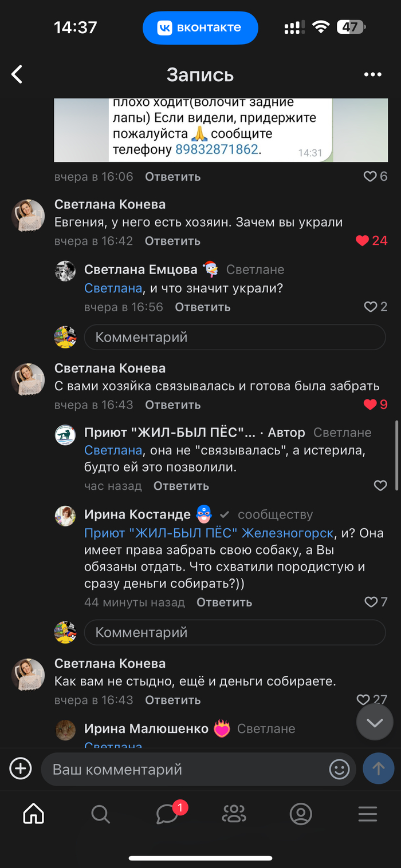
Task: Open Messages with one unread badge
Action: point(167,814)
